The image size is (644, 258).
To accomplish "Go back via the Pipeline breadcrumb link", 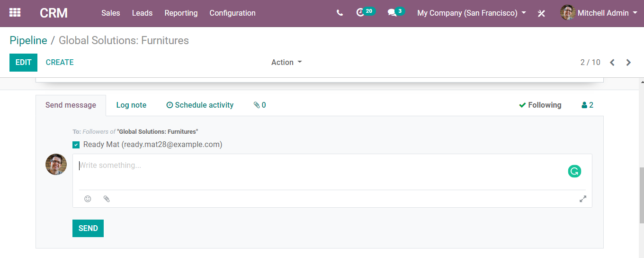I will 28,40.
